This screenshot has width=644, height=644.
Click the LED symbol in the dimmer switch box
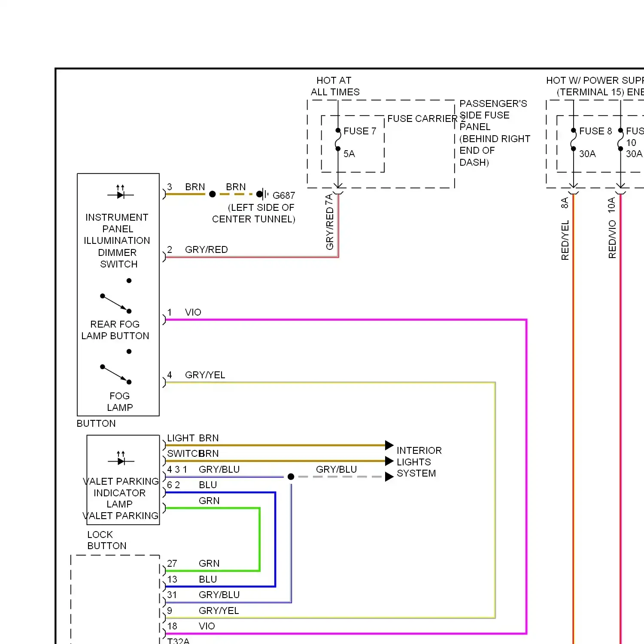pyautogui.click(x=121, y=191)
